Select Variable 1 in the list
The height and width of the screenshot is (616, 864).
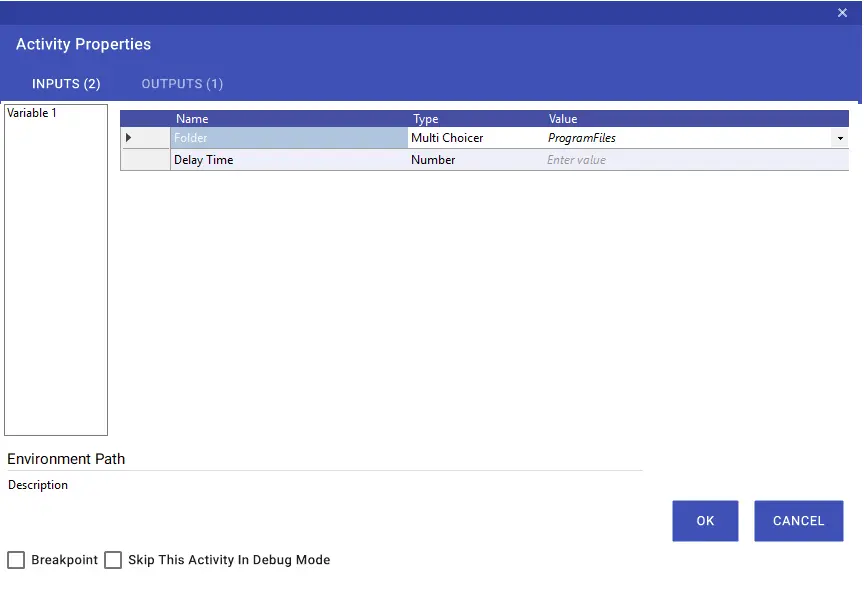(31, 113)
